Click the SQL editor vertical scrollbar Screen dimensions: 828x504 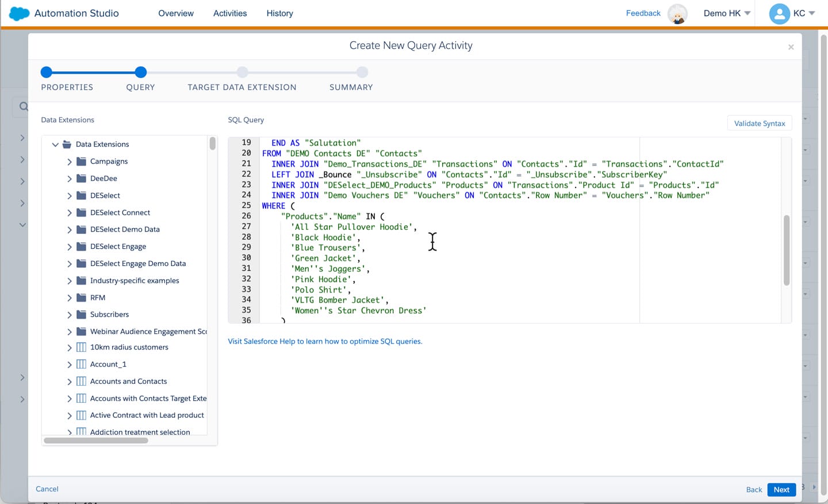click(x=786, y=248)
